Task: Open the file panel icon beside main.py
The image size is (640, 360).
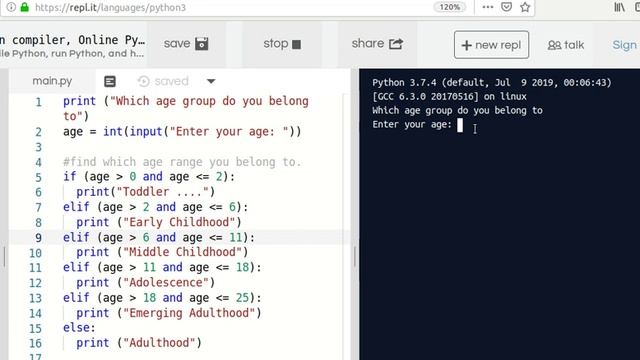Action: (110, 81)
